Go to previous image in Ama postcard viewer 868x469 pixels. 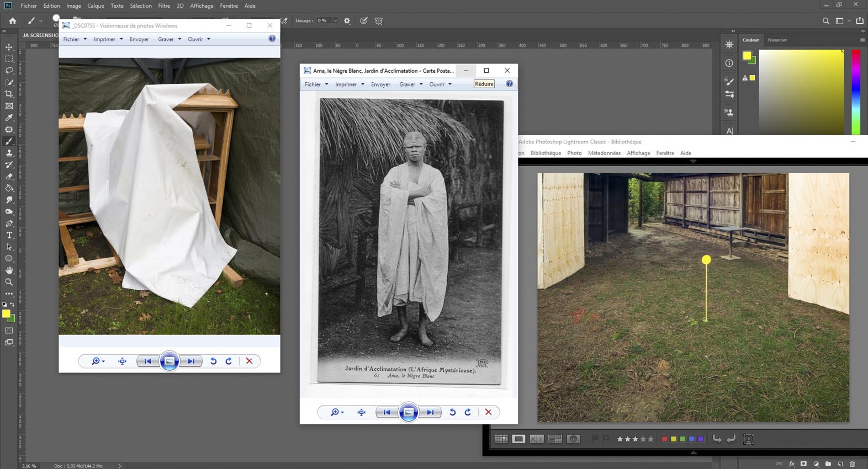click(387, 412)
